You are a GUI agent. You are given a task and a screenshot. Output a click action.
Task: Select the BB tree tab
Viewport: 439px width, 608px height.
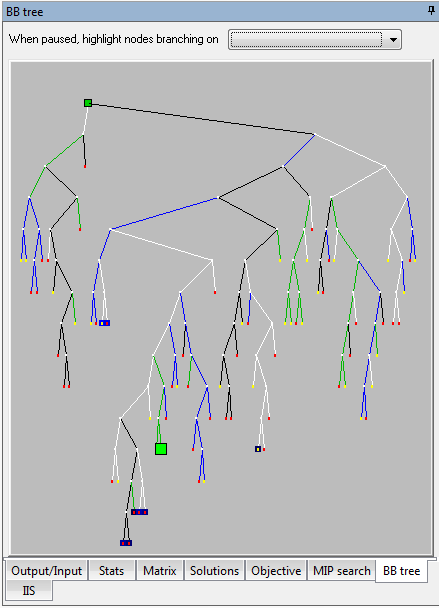tap(401, 570)
